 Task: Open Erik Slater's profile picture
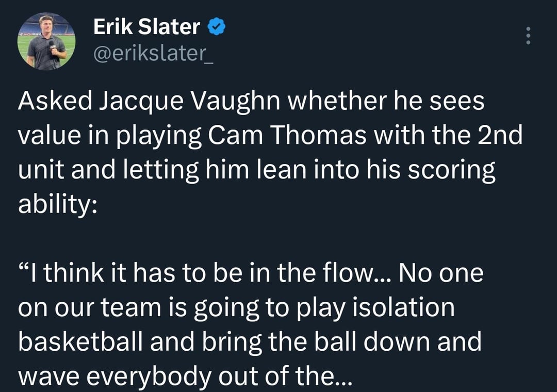46,41
